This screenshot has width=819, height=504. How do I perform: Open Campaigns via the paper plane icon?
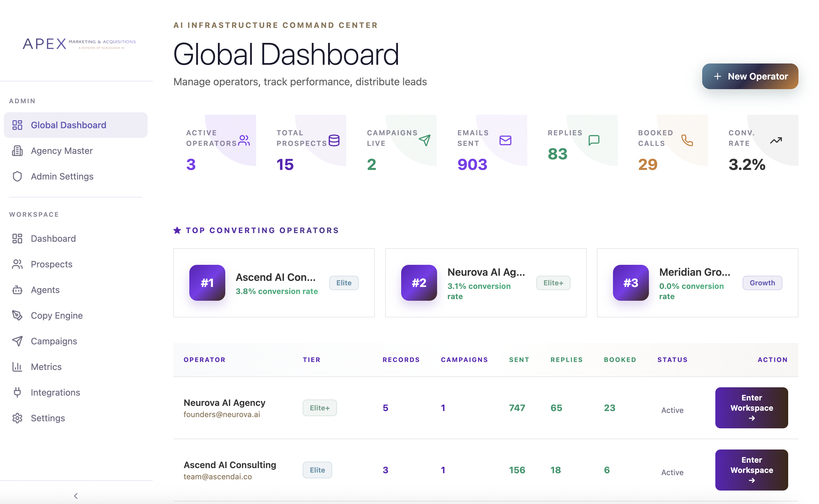click(x=17, y=341)
